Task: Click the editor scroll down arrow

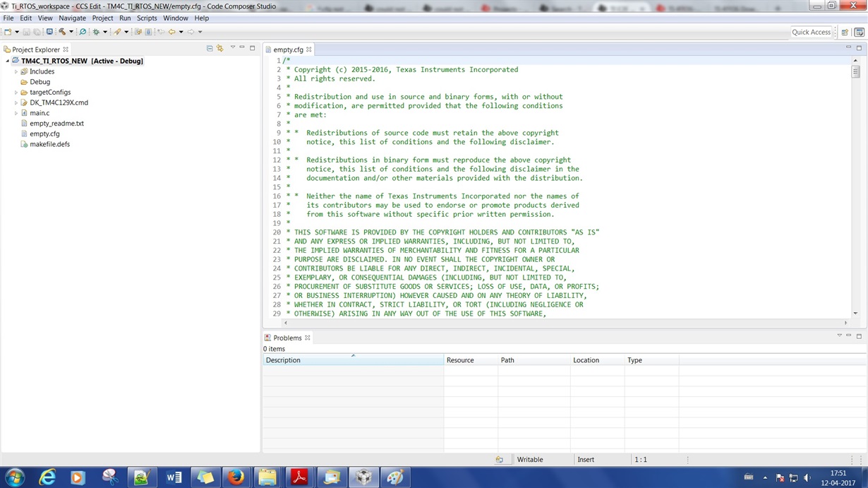Action: pyautogui.click(x=855, y=313)
